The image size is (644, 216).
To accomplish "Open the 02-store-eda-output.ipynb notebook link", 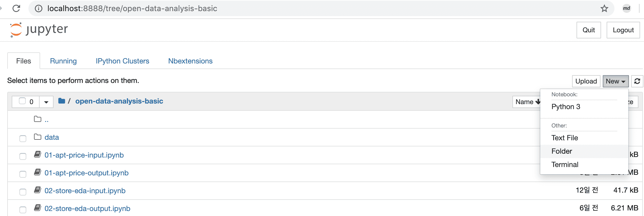I will (87, 208).
